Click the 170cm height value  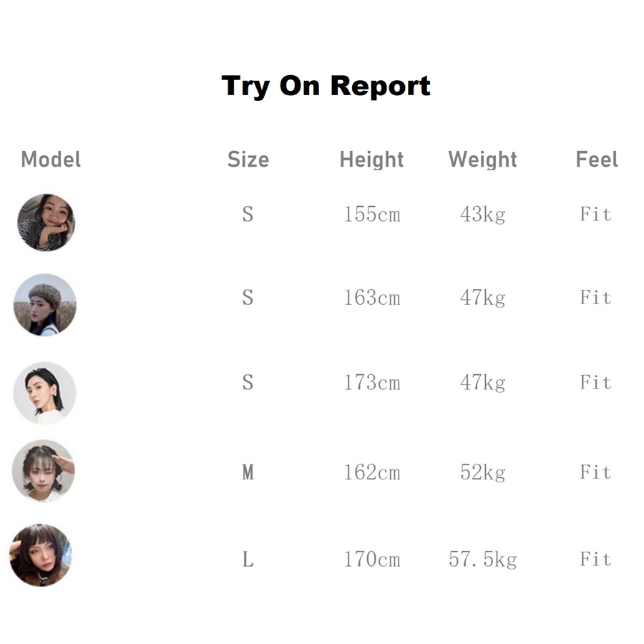(371, 559)
